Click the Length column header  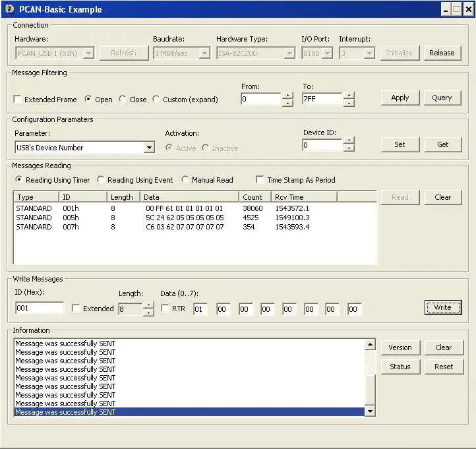click(123, 197)
